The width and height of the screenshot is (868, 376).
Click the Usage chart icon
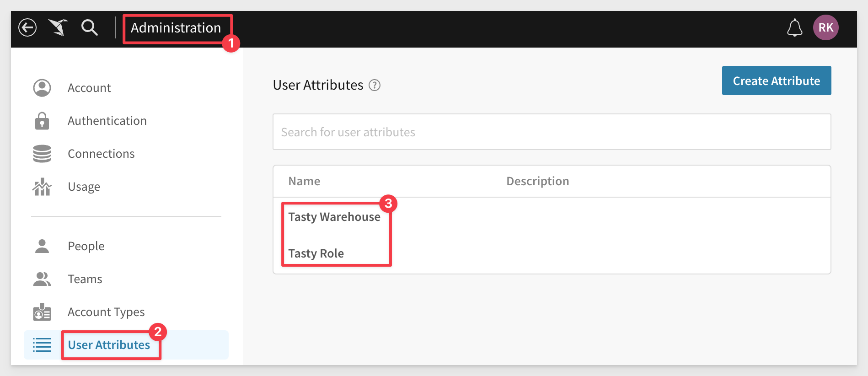(42, 187)
